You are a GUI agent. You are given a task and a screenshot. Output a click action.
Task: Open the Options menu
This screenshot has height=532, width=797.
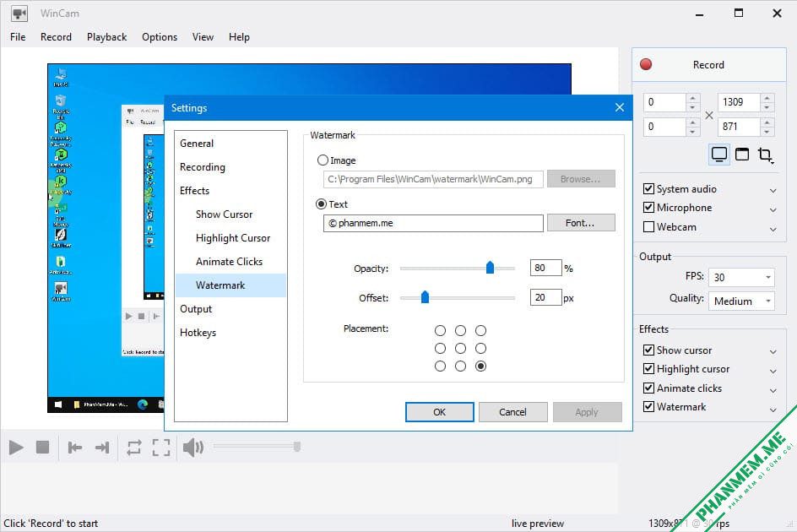point(160,37)
